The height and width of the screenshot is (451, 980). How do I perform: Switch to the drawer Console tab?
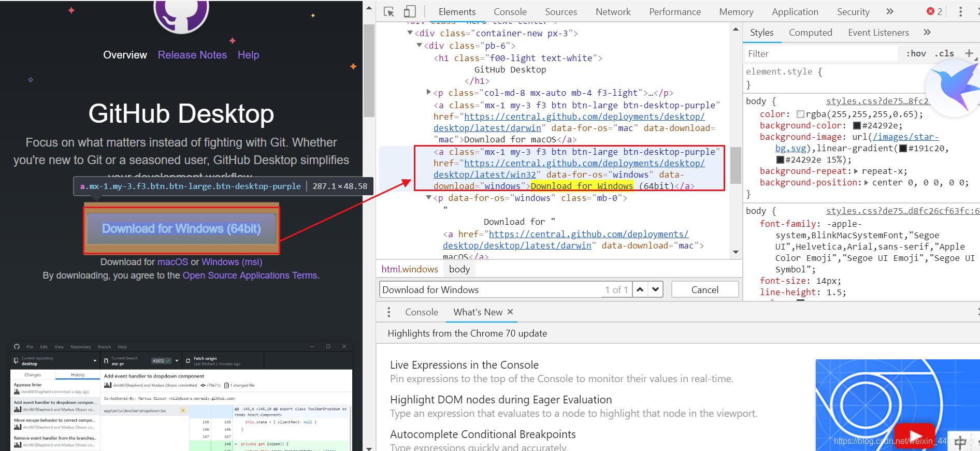pyautogui.click(x=421, y=312)
